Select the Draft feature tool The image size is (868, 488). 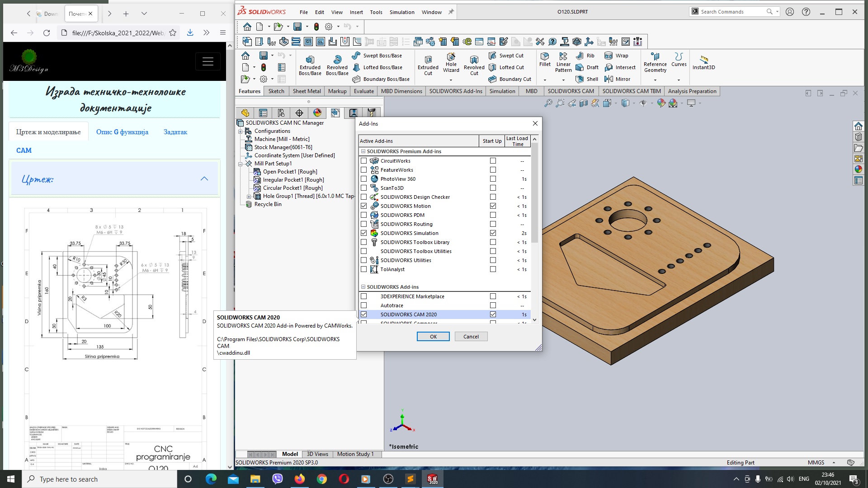click(x=587, y=67)
